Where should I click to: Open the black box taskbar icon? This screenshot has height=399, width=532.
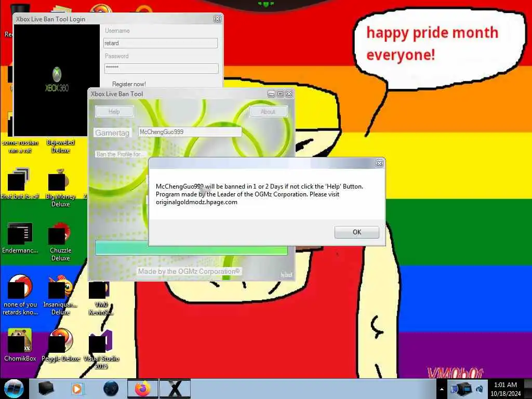(46, 389)
